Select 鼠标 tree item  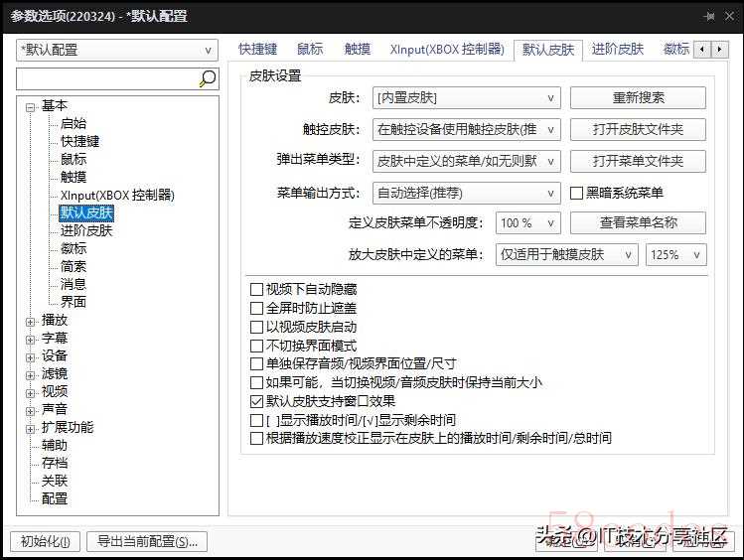(x=74, y=159)
